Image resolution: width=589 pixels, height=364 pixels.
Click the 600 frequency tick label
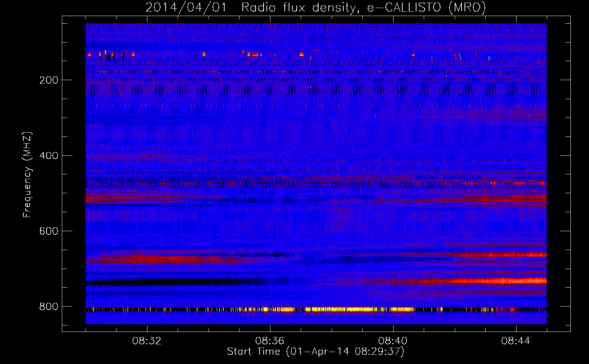tap(49, 232)
